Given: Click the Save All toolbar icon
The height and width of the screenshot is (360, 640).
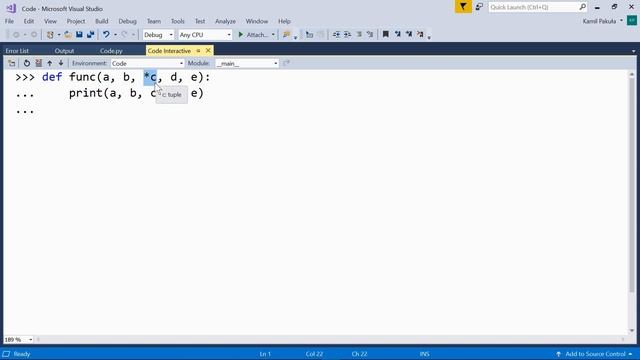Looking at the screenshot, I should (91, 35).
